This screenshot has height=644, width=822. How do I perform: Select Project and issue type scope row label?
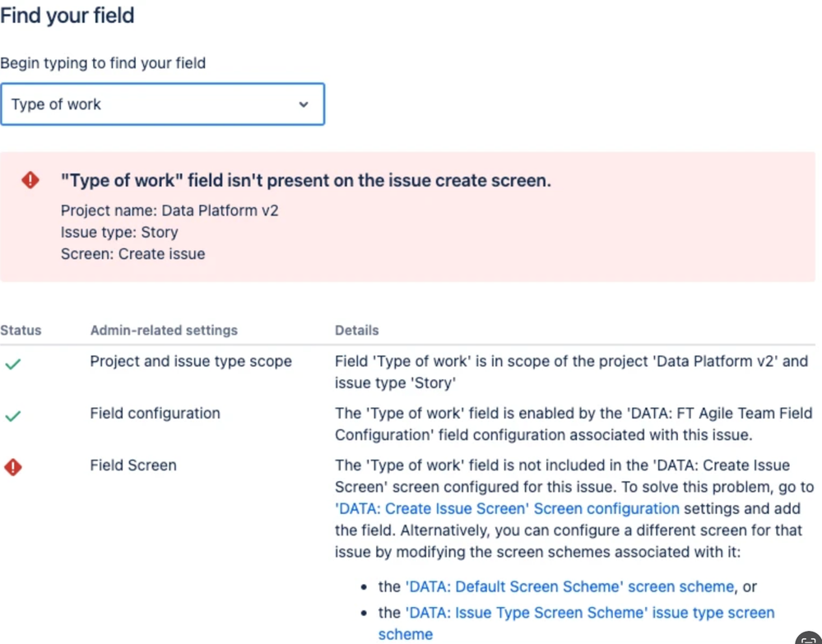191,362
